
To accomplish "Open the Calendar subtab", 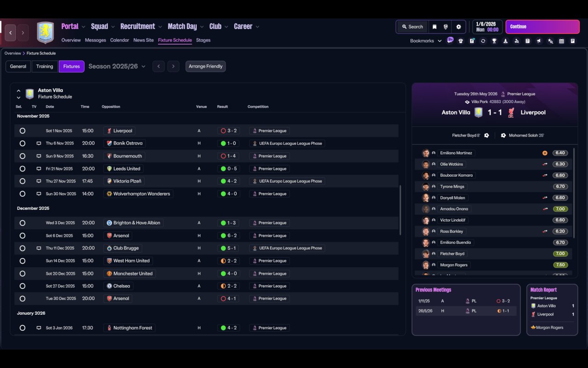I will [119, 40].
